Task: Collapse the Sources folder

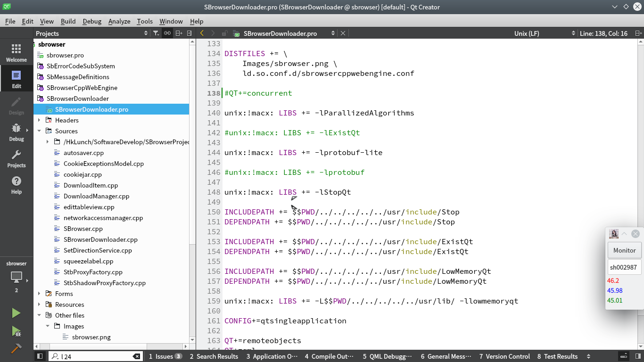Action: point(39,131)
